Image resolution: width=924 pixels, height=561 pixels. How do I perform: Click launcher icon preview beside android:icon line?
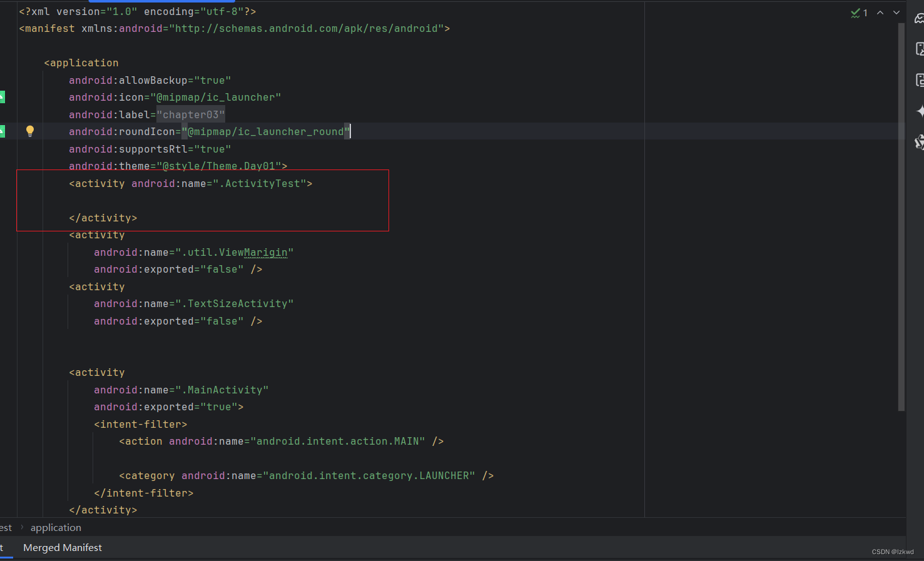(2, 97)
